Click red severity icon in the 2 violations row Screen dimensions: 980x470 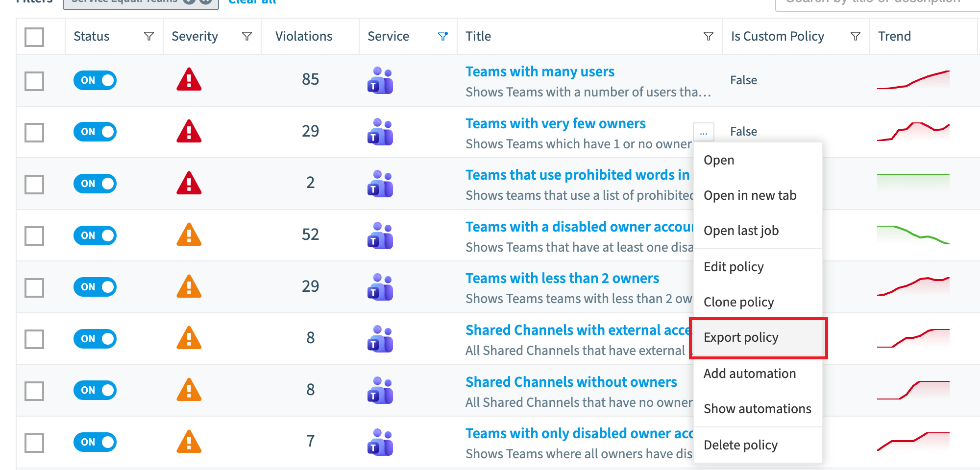189,183
